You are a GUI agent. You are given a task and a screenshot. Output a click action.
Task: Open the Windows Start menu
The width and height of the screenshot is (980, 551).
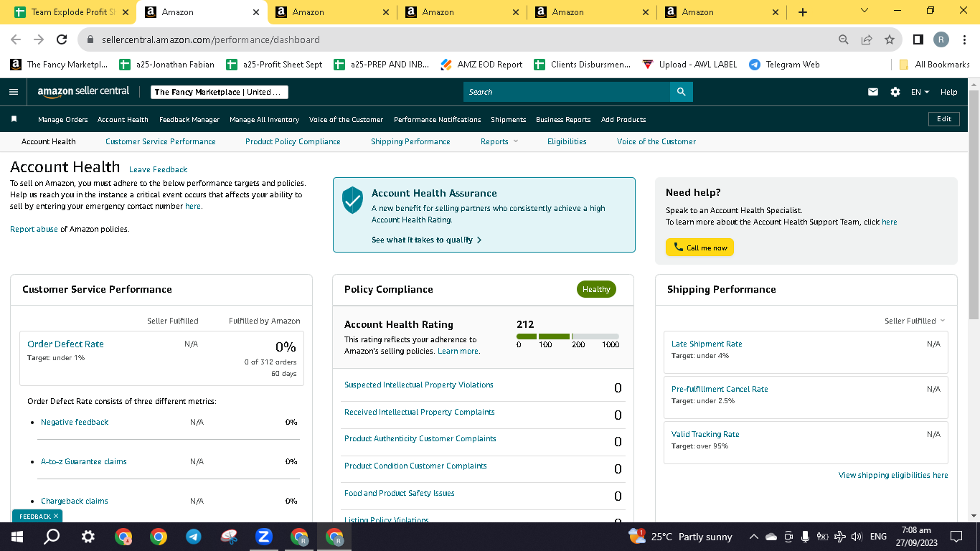(x=17, y=537)
